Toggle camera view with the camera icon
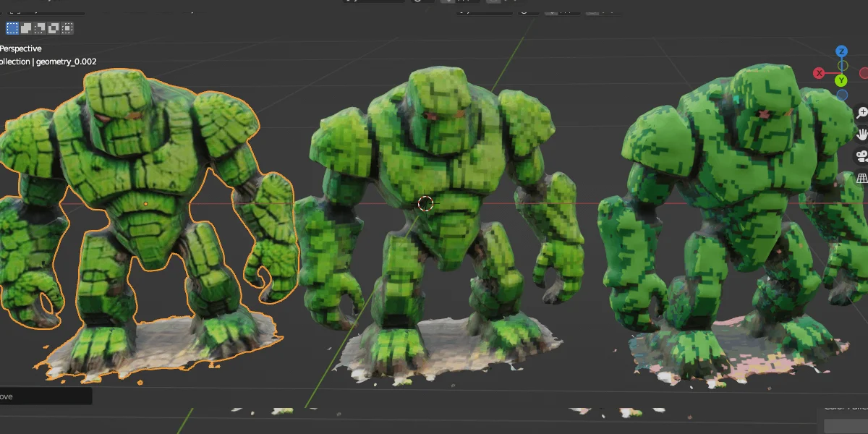 pyautogui.click(x=861, y=156)
